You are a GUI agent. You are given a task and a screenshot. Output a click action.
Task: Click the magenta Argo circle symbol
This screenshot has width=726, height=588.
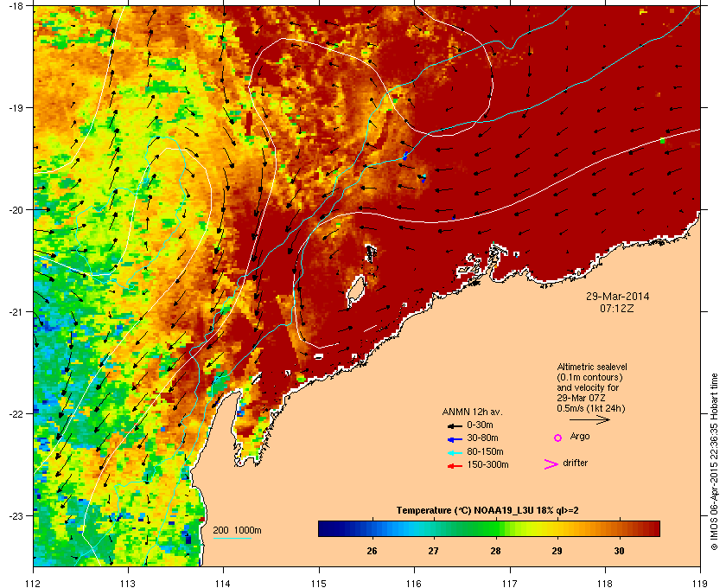pos(558,438)
